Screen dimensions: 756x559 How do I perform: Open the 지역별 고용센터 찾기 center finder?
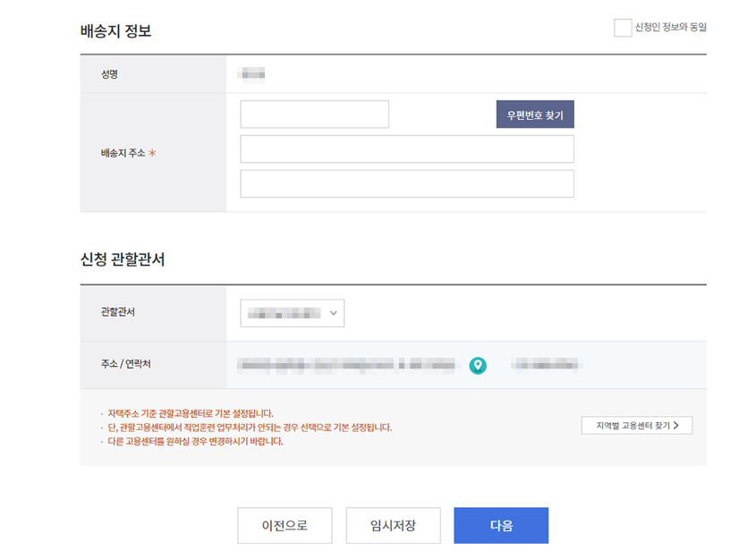coord(635,425)
